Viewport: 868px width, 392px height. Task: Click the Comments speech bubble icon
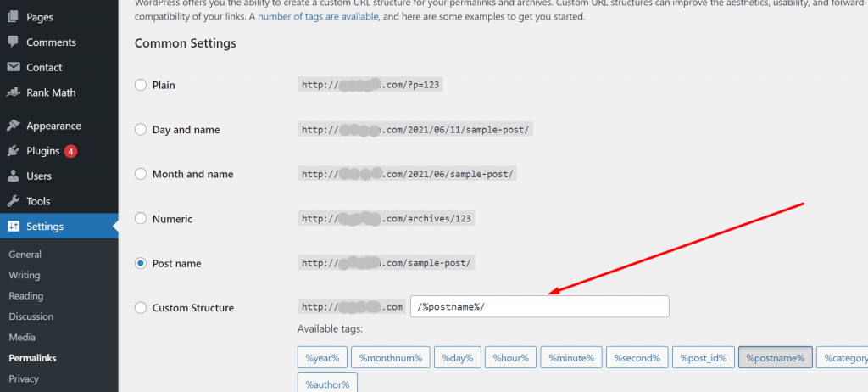coord(14,42)
